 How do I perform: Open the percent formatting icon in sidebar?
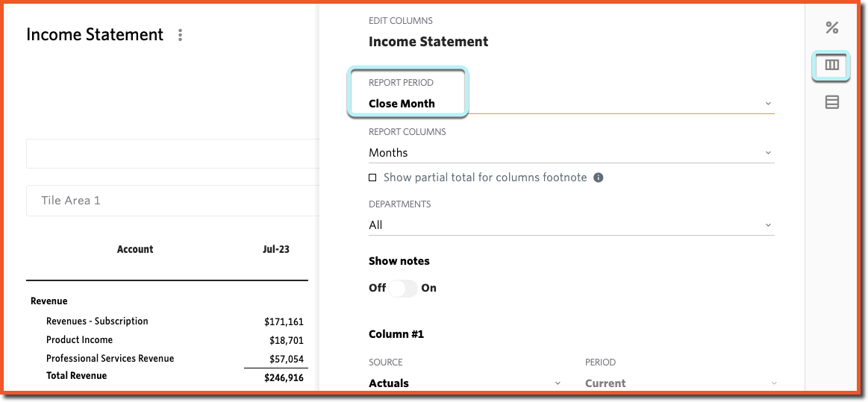point(831,28)
